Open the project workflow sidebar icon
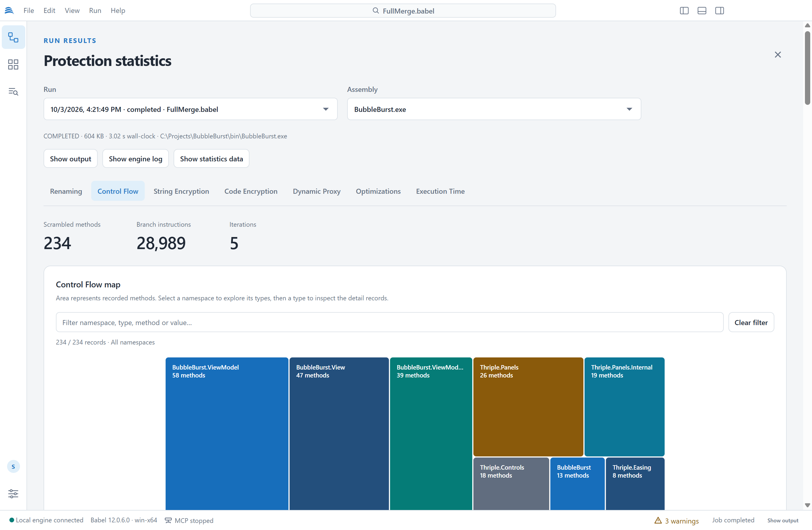This screenshot has width=812, height=530. [x=13, y=37]
